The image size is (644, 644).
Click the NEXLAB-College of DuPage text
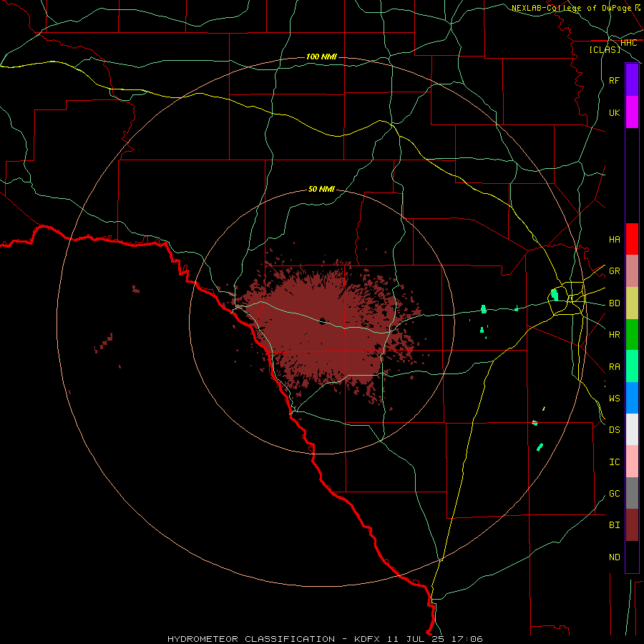pyautogui.click(x=571, y=8)
